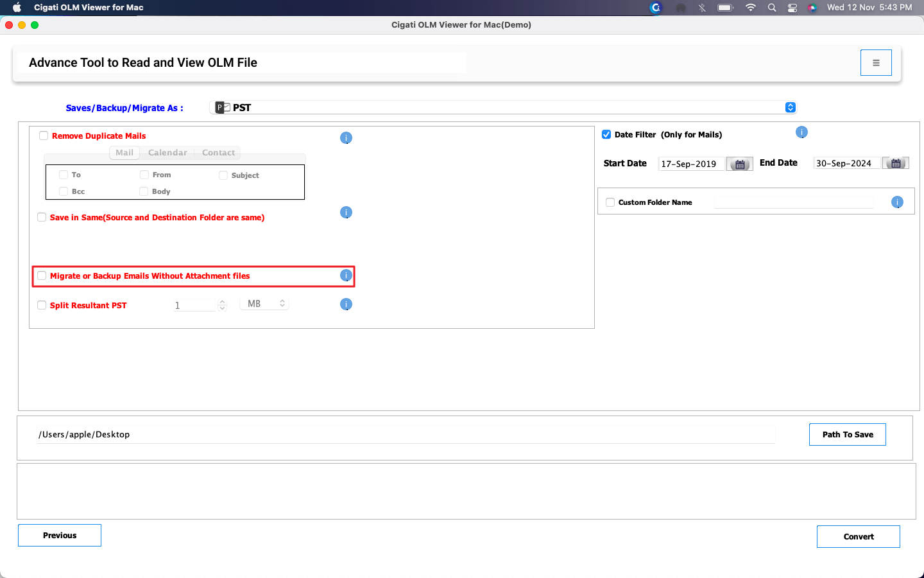The width and height of the screenshot is (924, 578).
Task: Click the /Users/apple/Desktop path field
Action: 406,435
